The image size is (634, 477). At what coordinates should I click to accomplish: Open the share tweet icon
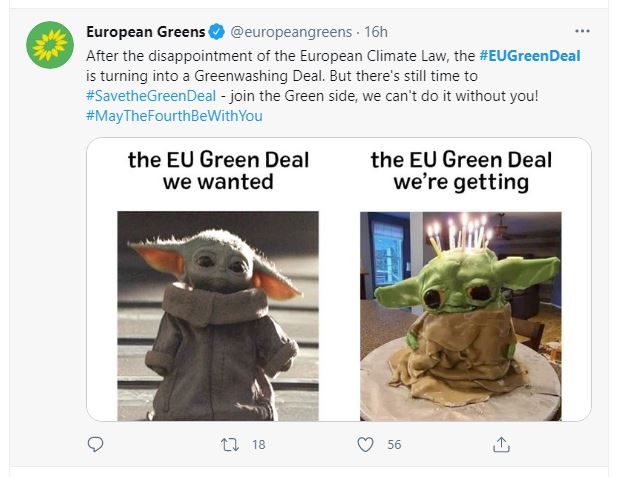click(501, 444)
